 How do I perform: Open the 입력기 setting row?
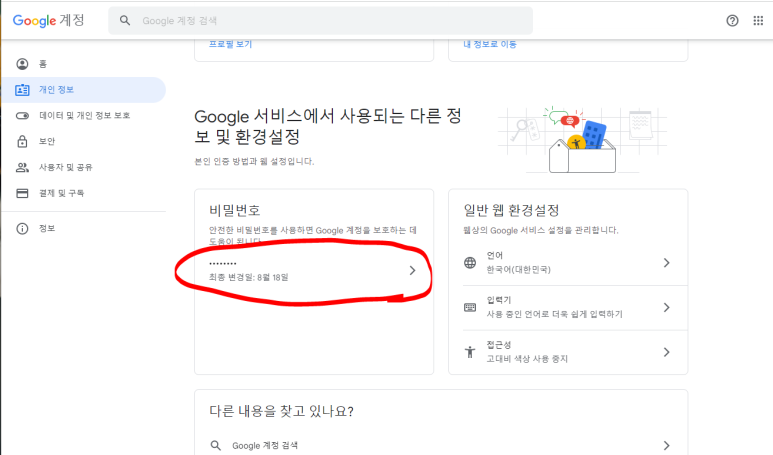(568, 308)
